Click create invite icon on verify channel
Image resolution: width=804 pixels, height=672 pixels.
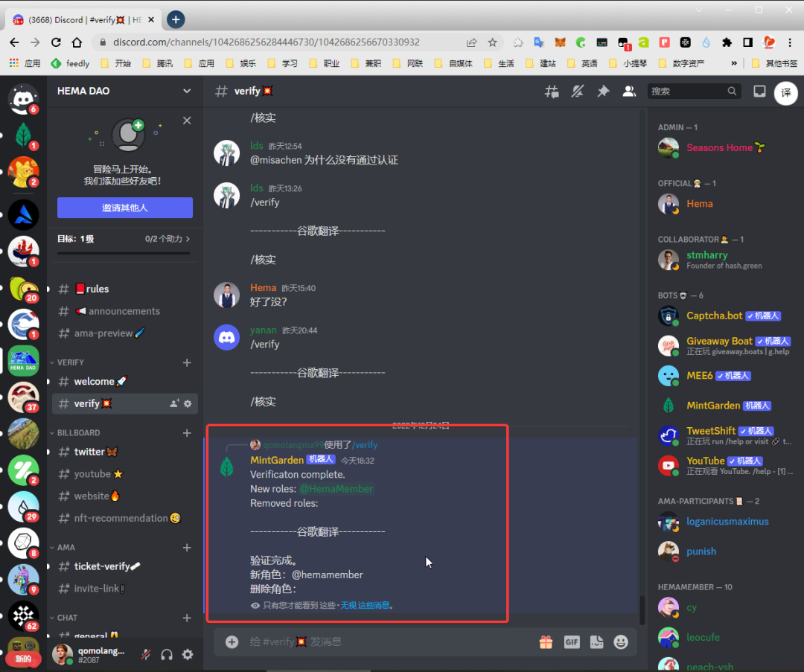(x=174, y=403)
